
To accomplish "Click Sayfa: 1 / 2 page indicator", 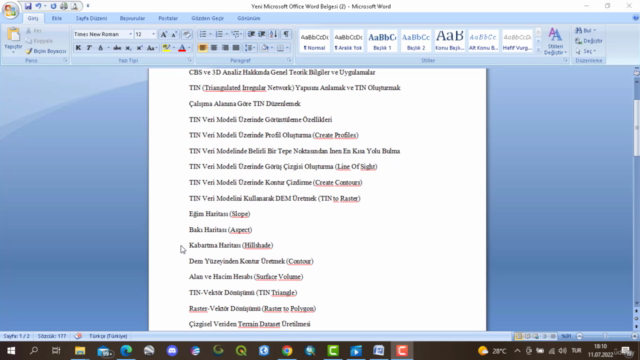I will tap(17, 336).
